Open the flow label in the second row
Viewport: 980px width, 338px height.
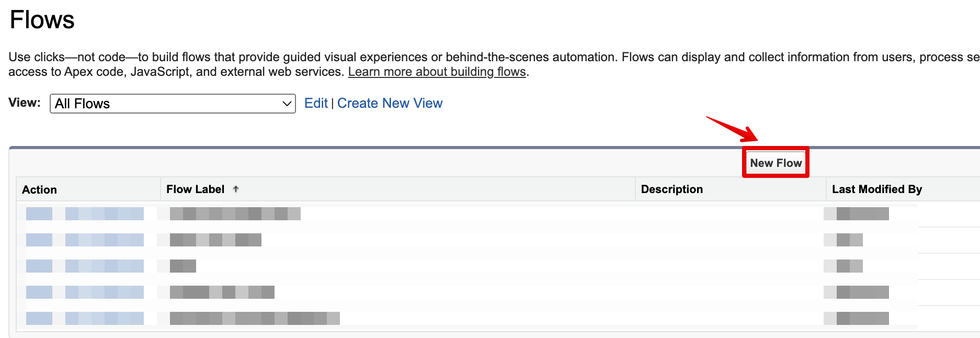click(215, 240)
